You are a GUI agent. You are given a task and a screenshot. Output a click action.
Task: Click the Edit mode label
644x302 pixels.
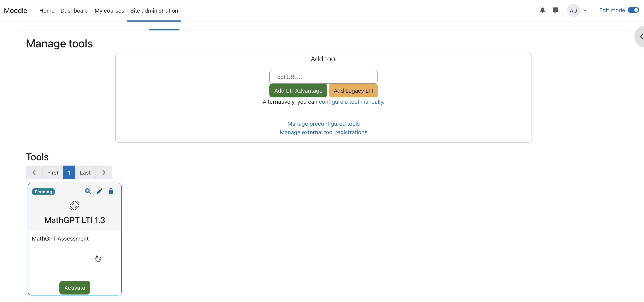(612, 10)
